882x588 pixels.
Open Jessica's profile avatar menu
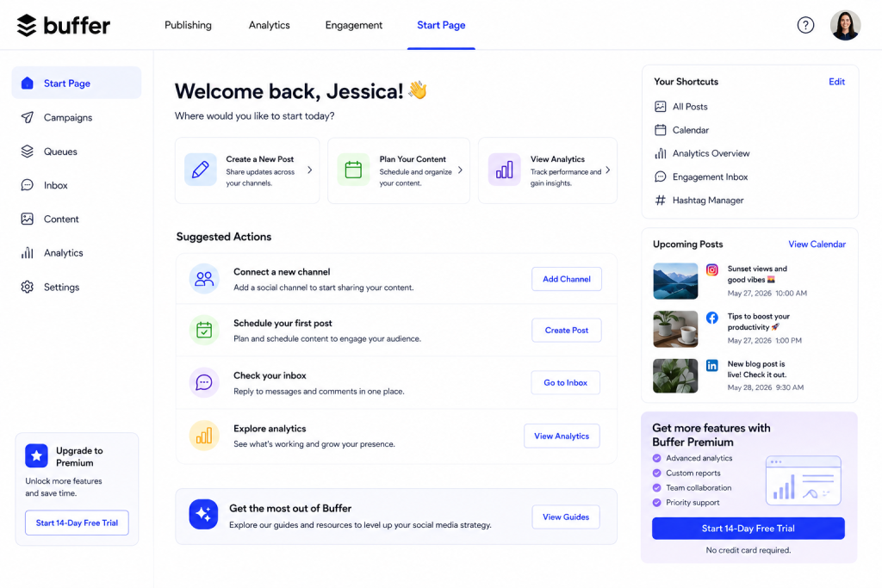tap(846, 25)
